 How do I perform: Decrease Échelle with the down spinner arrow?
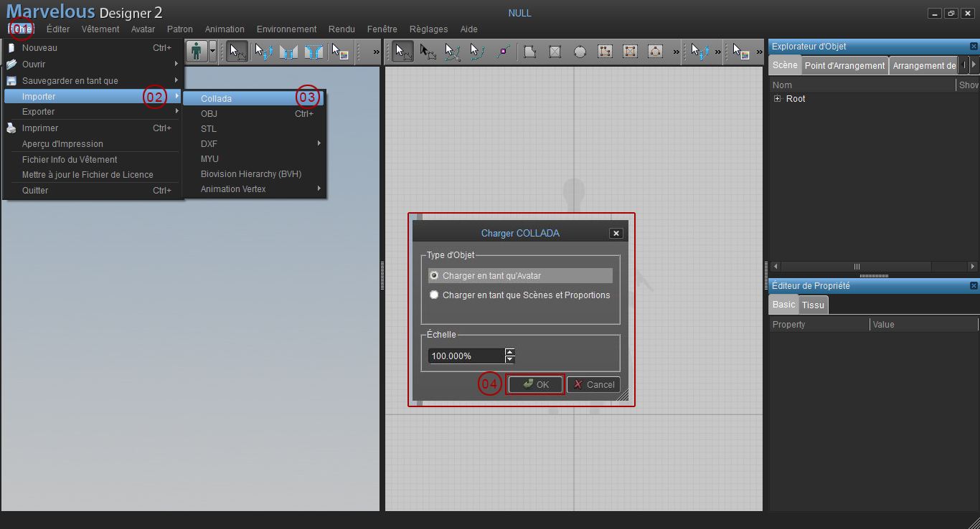[x=510, y=360]
